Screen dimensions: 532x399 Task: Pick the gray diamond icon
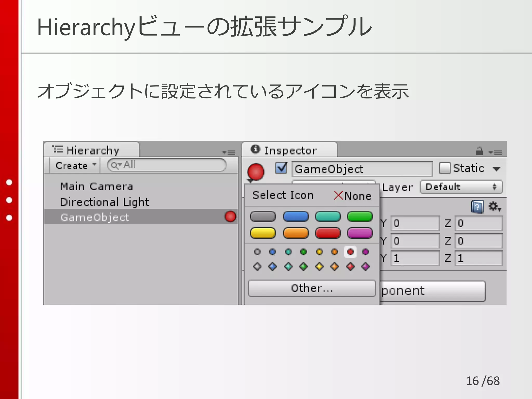pos(257,266)
